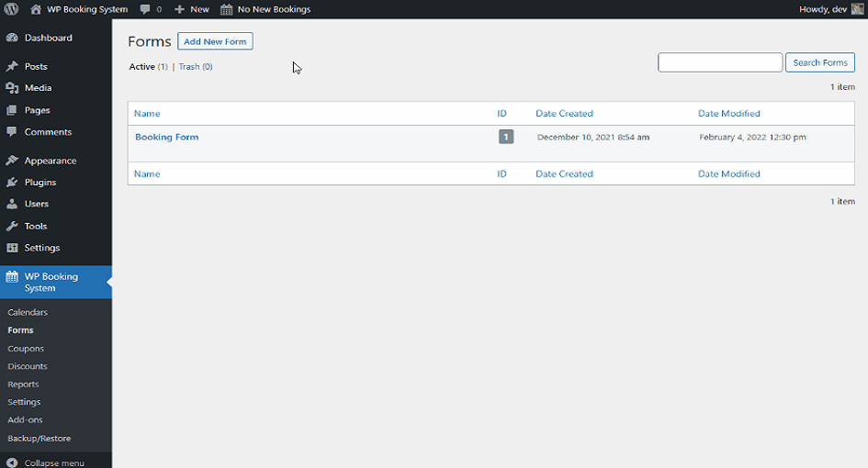The width and height of the screenshot is (868, 468).
Task: Click the February 4, 2022 modified date
Action: click(x=752, y=138)
